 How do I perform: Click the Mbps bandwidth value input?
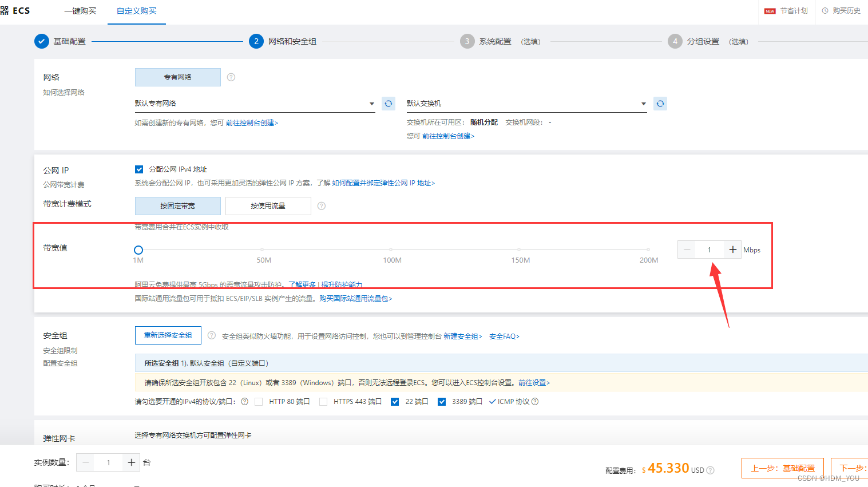tap(710, 250)
